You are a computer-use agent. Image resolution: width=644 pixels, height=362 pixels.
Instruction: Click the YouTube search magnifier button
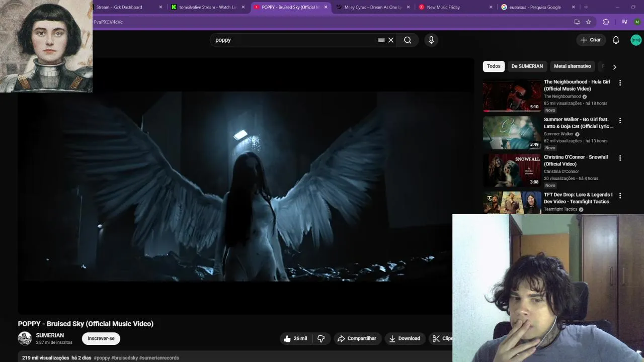click(408, 40)
